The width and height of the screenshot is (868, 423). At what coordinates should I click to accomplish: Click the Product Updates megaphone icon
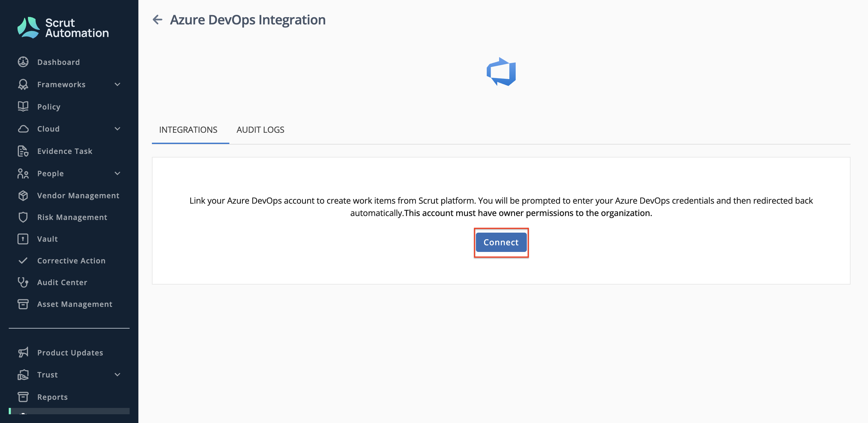(x=23, y=352)
